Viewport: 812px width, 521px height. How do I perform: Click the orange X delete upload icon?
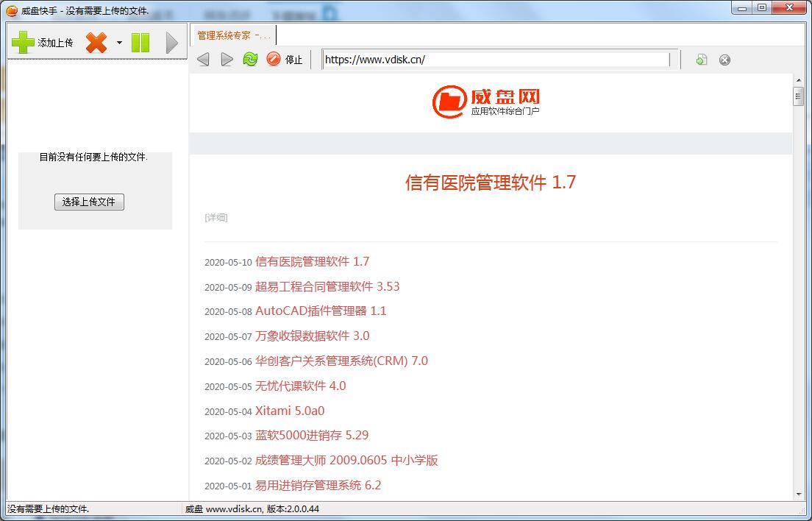[x=96, y=43]
